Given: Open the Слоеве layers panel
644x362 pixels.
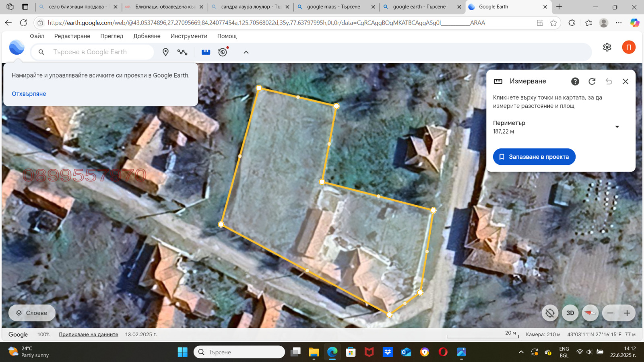Looking at the screenshot, I should pyautogui.click(x=32, y=313).
